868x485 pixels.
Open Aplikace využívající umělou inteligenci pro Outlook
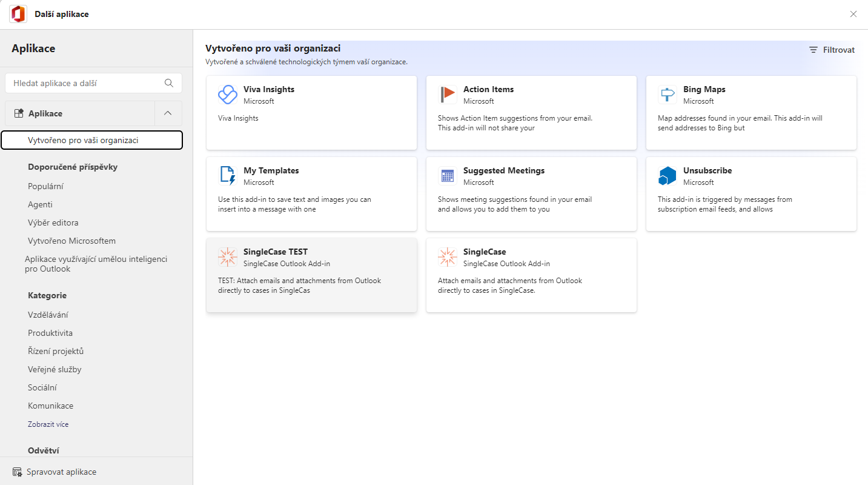point(96,264)
